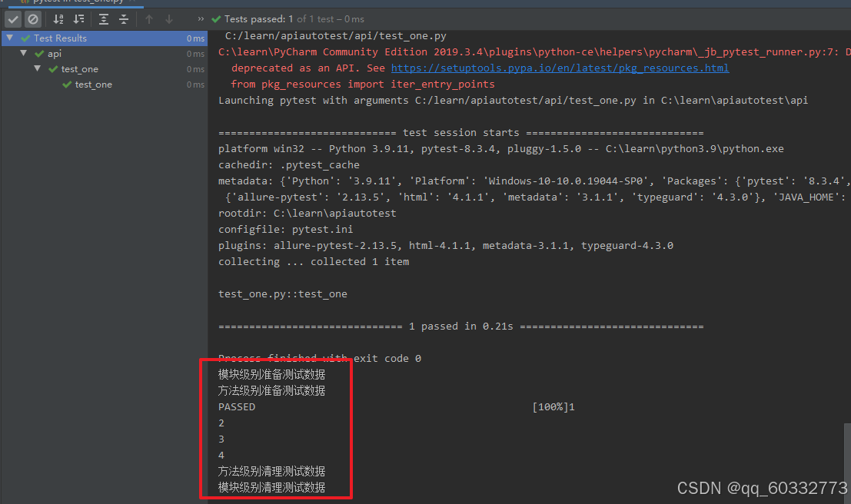Image resolution: width=851 pixels, height=504 pixels.
Task: Toggle the Show Ignored tests filter
Action: coord(32,19)
